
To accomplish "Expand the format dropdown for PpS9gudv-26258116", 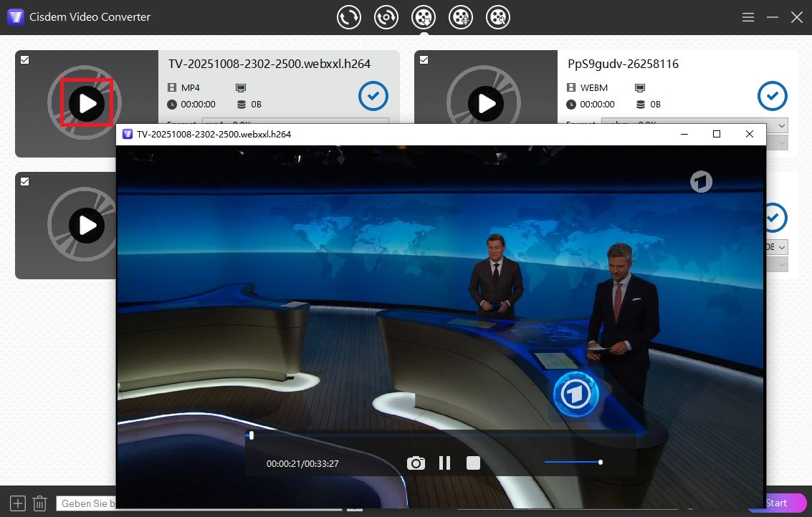I will pos(781,125).
